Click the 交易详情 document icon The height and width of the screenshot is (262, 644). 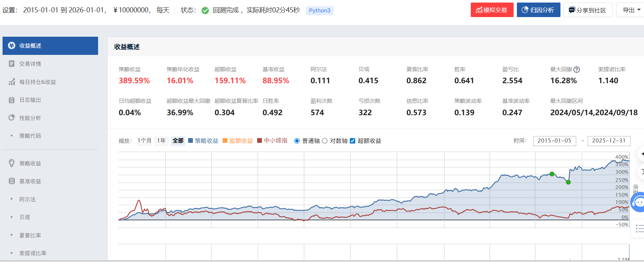pyautogui.click(x=12, y=64)
